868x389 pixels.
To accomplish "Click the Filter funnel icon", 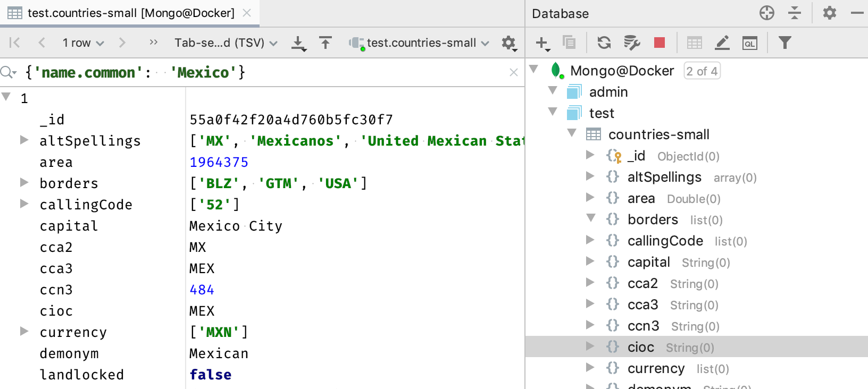I will pos(784,43).
